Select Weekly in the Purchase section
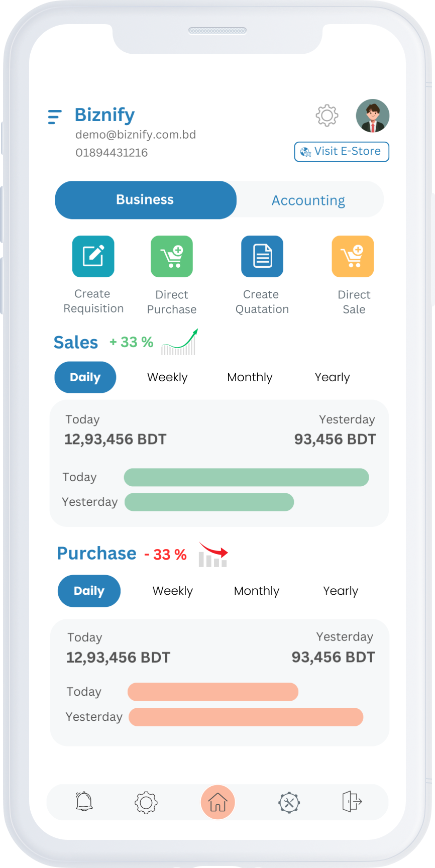Viewport: 435px width, 868px height. pos(173,591)
